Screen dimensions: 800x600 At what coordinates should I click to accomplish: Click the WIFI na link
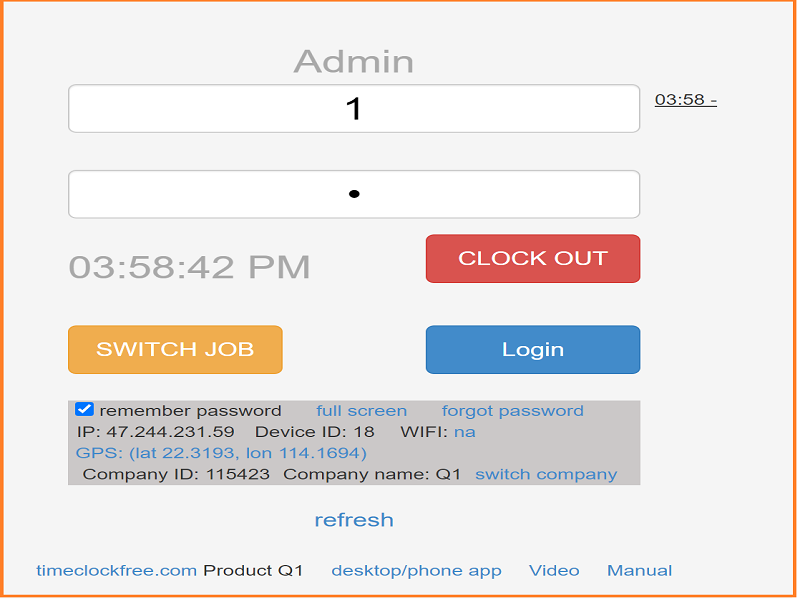click(464, 432)
